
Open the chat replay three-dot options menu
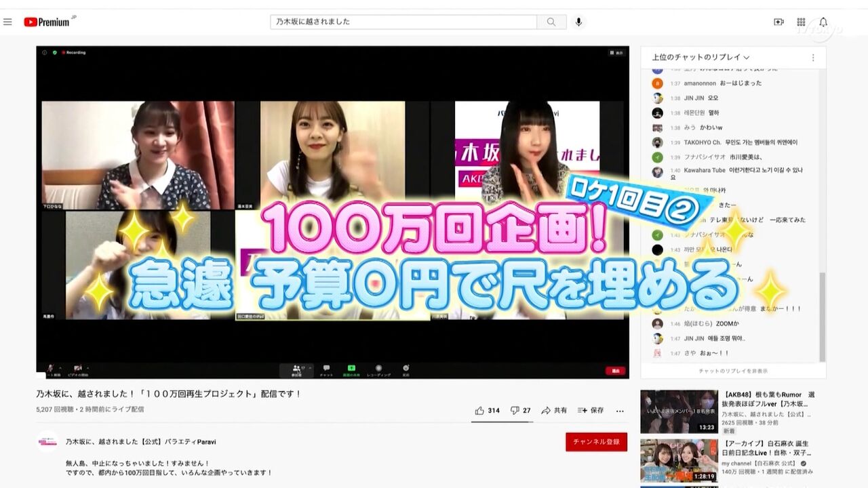tap(813, 58)
